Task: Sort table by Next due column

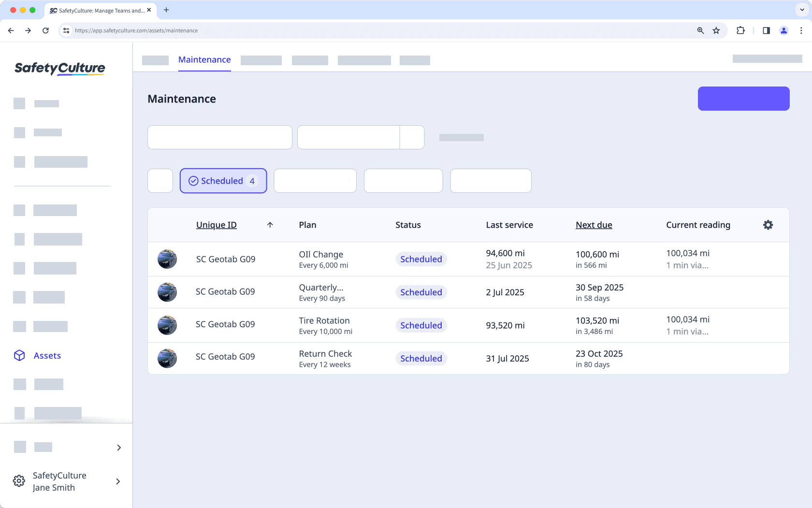Action: (594, 225)
